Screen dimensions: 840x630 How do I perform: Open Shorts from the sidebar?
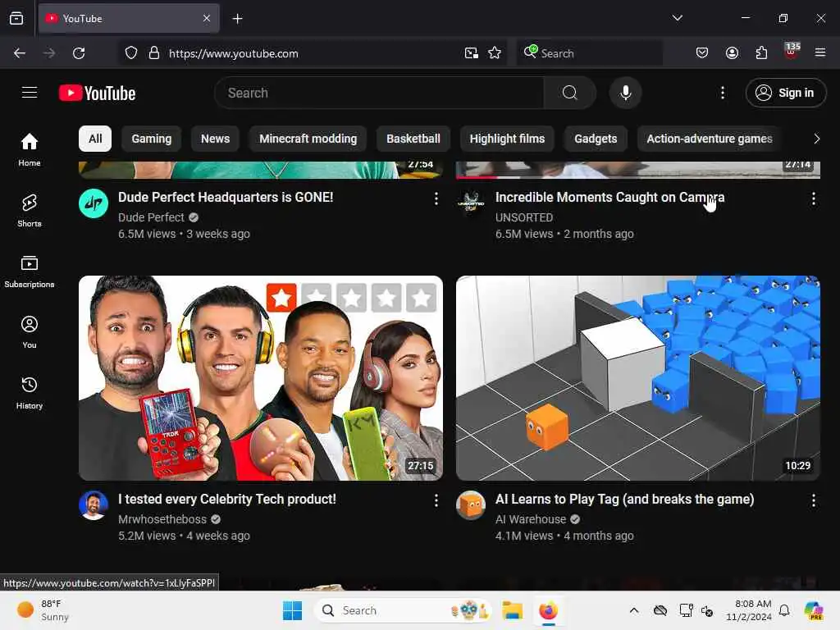[30, 211]
